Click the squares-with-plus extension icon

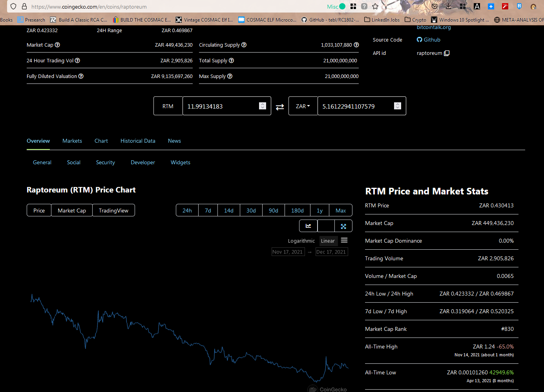click(x=463, y=6)
